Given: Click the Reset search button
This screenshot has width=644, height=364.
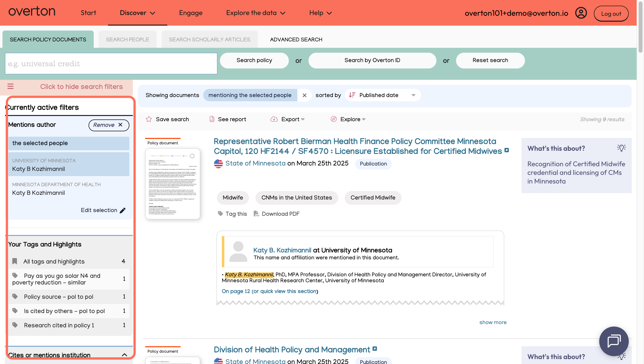Looking at the screenshot, I should coord(490,60).
